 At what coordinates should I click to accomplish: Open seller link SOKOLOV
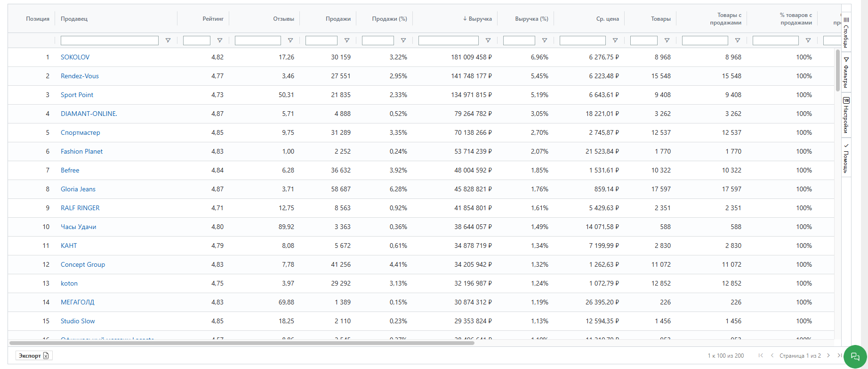point(75,57)
